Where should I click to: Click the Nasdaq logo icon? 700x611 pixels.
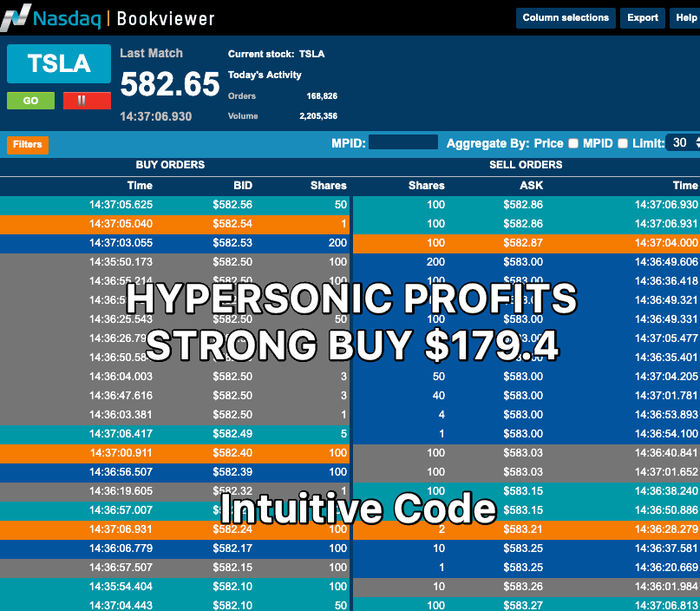(x=16, y=17)
